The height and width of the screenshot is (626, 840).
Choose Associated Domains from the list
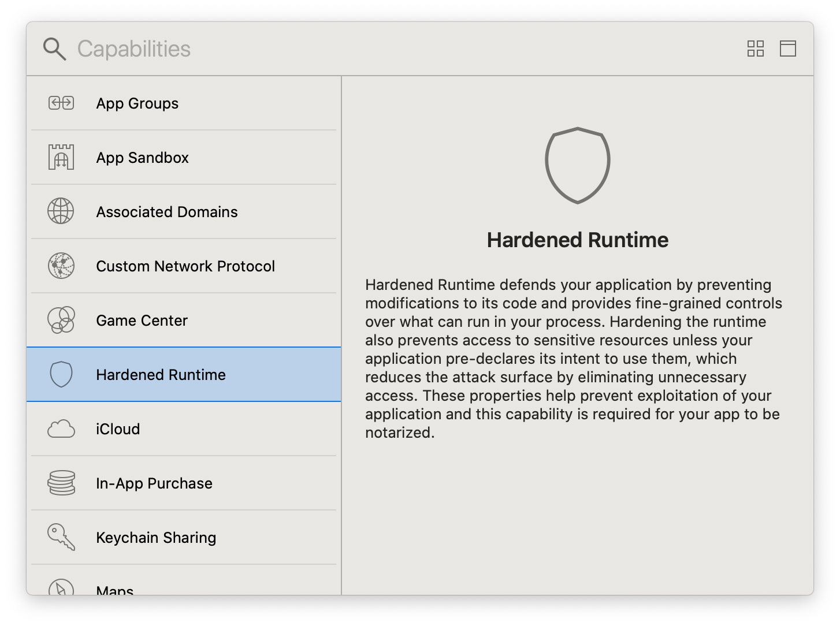(x=184, y=212)
